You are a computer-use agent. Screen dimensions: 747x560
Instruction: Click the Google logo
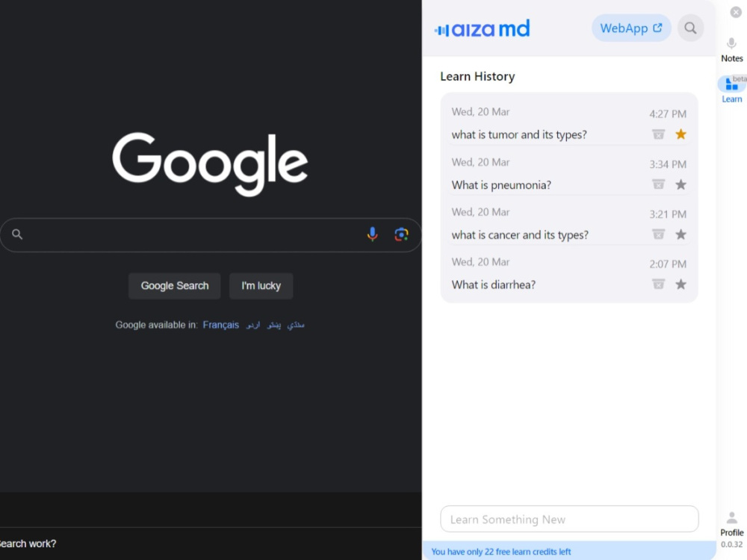pyautogui.click(x=210, y=164)
